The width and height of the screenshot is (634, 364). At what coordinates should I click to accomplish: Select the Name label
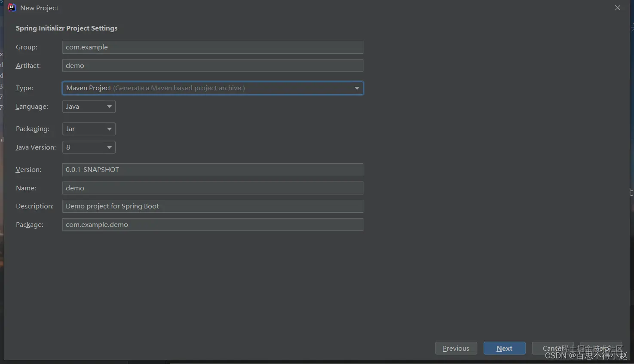pyautogui.click(x=26, y=188)
